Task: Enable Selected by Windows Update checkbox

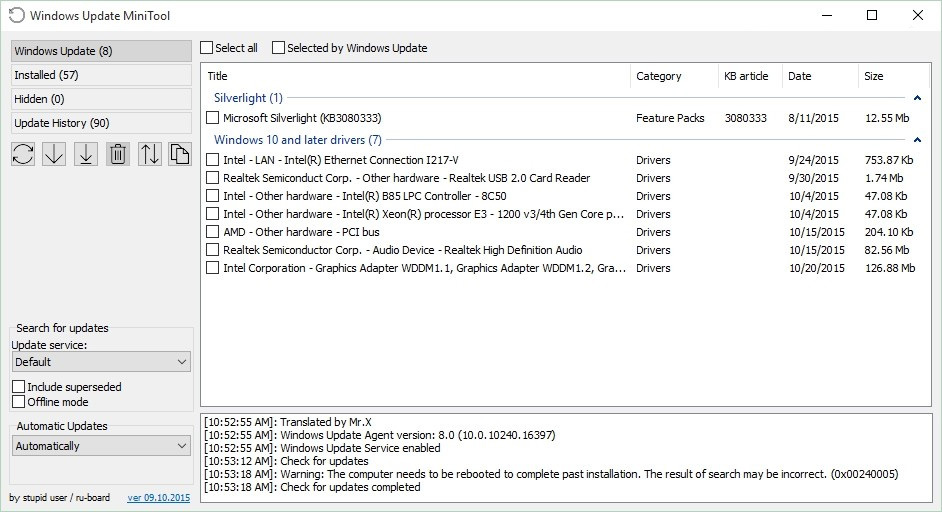Action: coord(278,47)
